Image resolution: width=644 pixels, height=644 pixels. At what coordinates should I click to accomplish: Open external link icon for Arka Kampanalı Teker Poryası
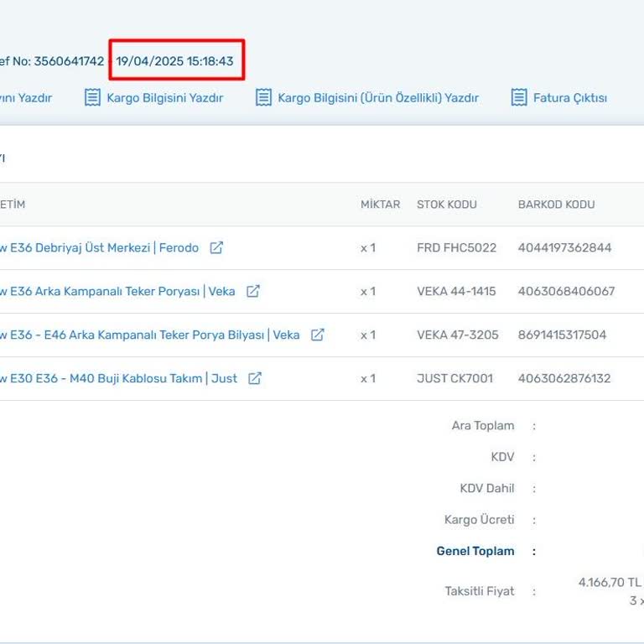pyautogui.click(x=253, y=292)
